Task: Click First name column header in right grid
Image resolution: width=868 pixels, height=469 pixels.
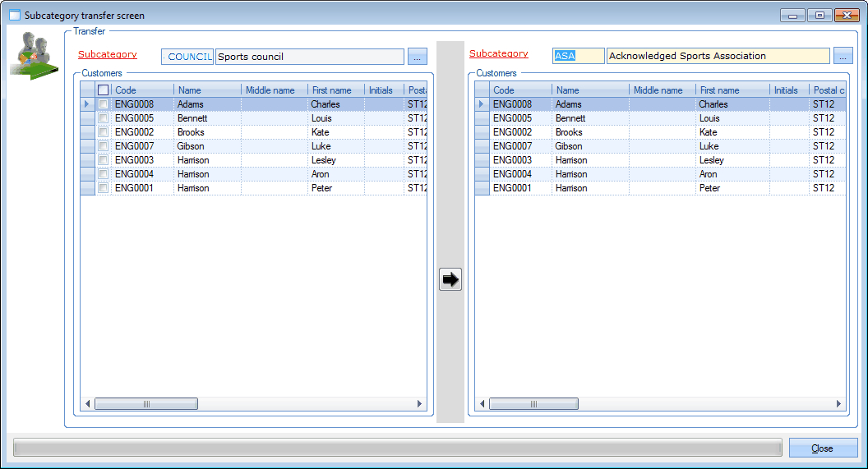Action: click(732, 90)
